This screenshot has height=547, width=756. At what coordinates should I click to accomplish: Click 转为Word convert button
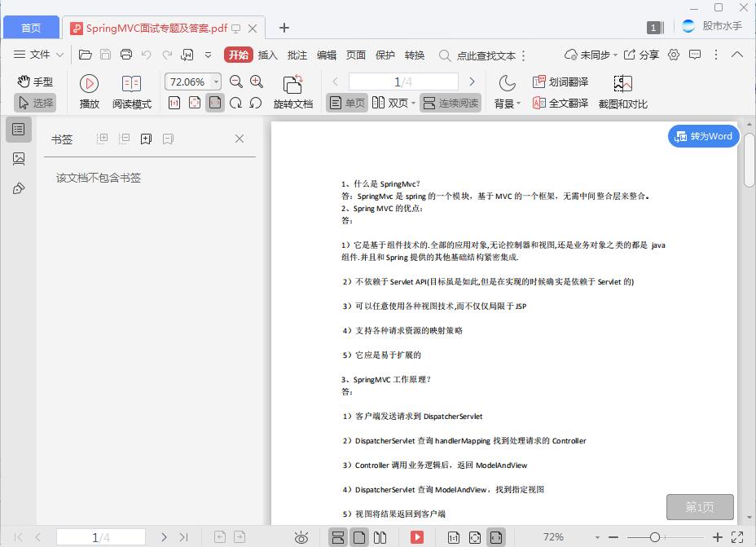tap(703, 136)
